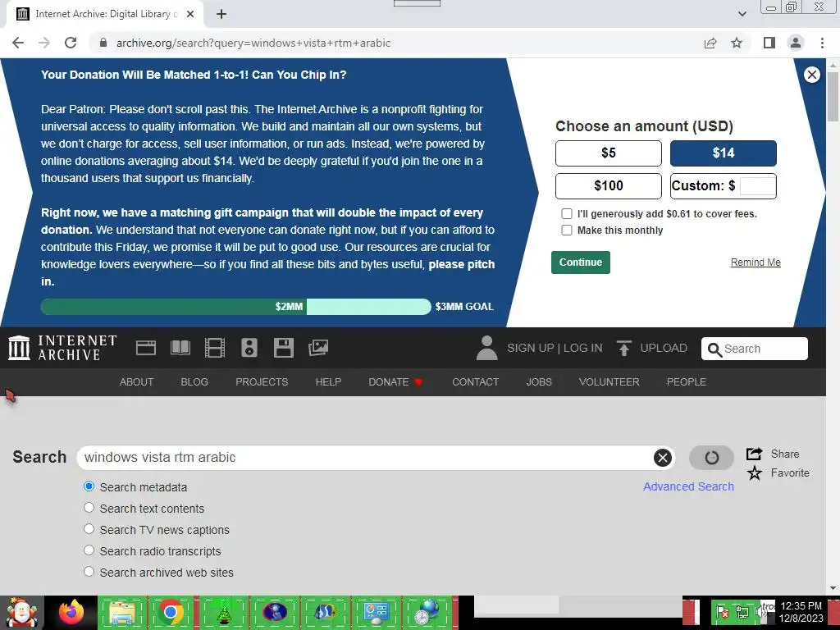The width and height of the screenshot is (840, 630).
Task: Open Firefox from the taskbar
Action: point(71,612)
